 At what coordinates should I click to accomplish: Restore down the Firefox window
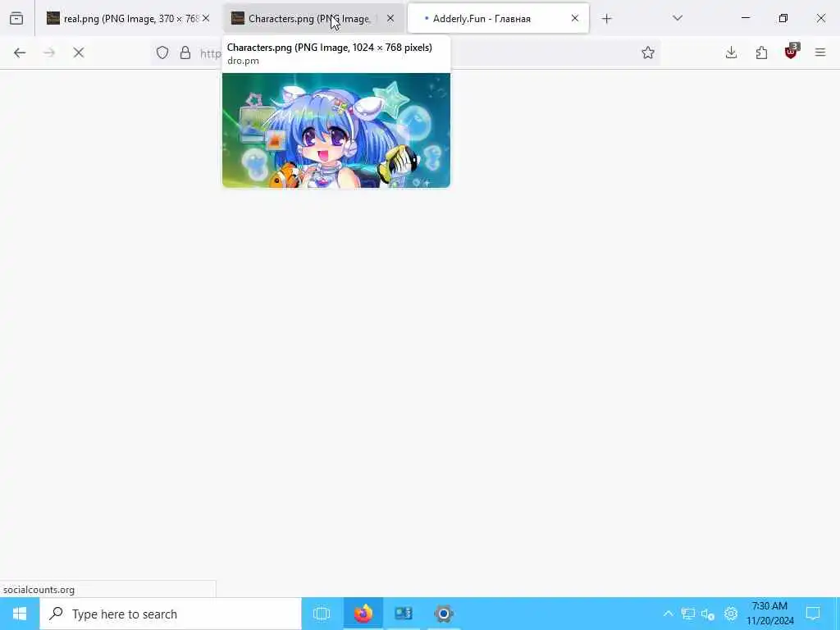(x=783, y=19)
